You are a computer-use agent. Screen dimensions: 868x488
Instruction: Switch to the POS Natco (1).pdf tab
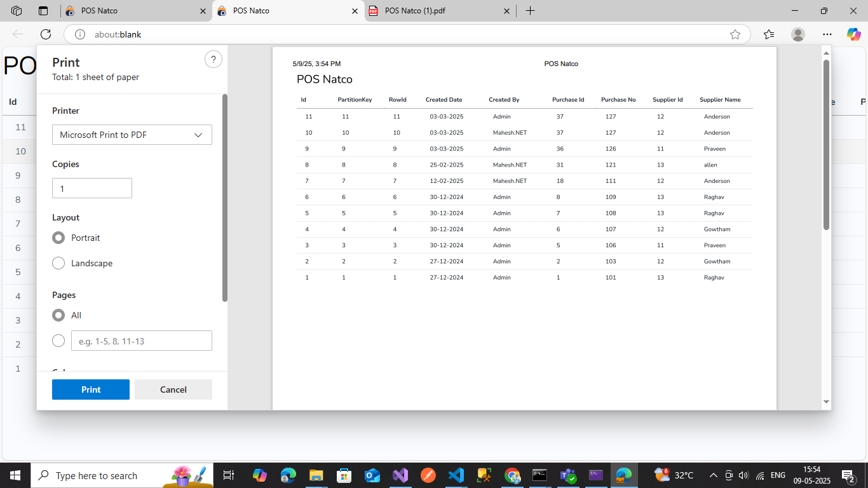coord(432,11)
